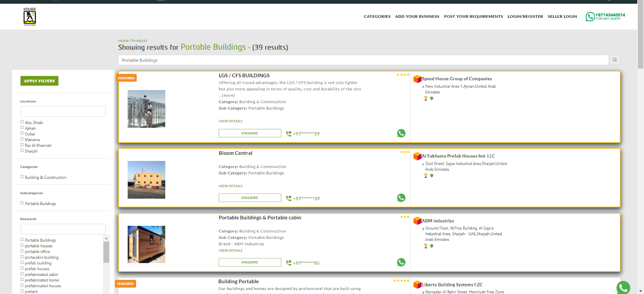The width and height of the screenshot is (644, 294).
Task: Click the Etisalat Yellow Pages logo
Action: (30, 17)
